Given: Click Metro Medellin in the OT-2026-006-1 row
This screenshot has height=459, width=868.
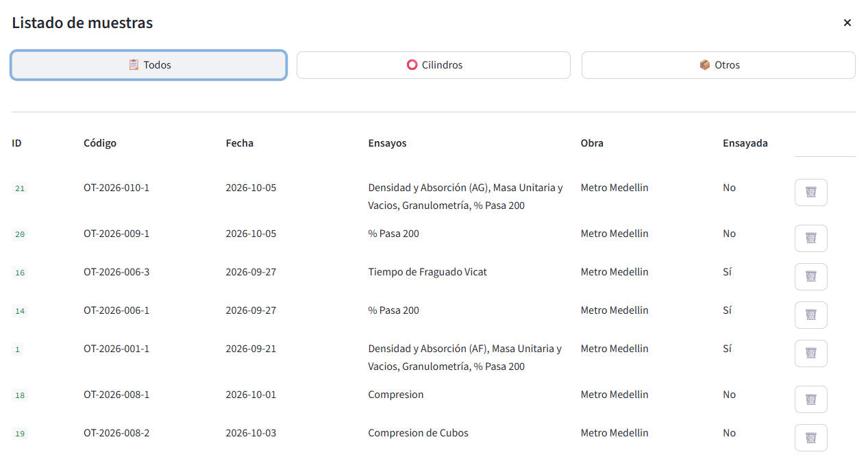Looking at the screenshot, I should tap(615, 310).
